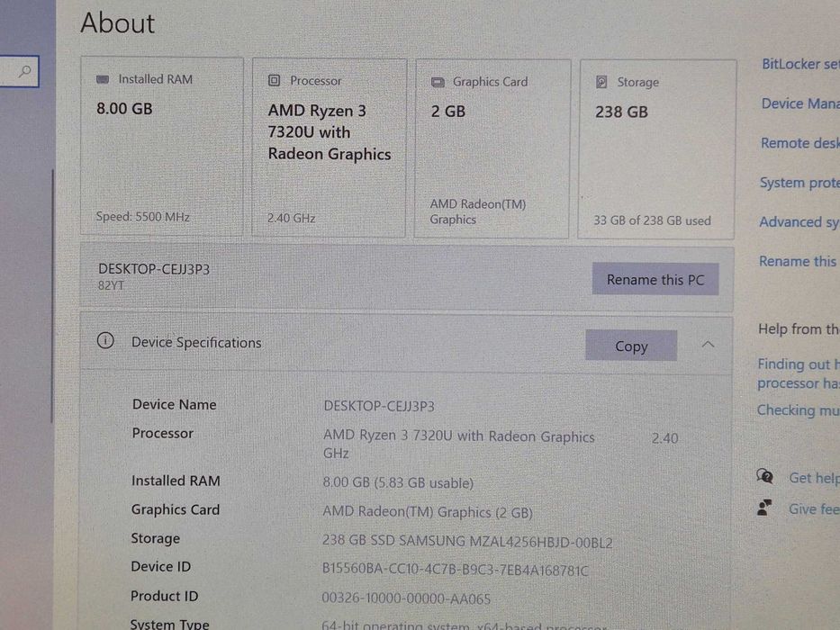The image size is (840, 630).
Task: Click the 238 GB SSD SAMSUNG storage value
Action: [467, 542]
